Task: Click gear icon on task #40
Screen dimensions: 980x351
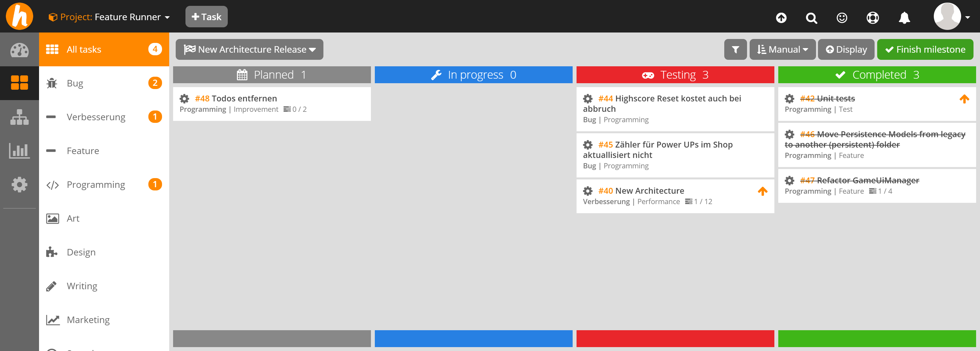Action: [x=588, y=191]
